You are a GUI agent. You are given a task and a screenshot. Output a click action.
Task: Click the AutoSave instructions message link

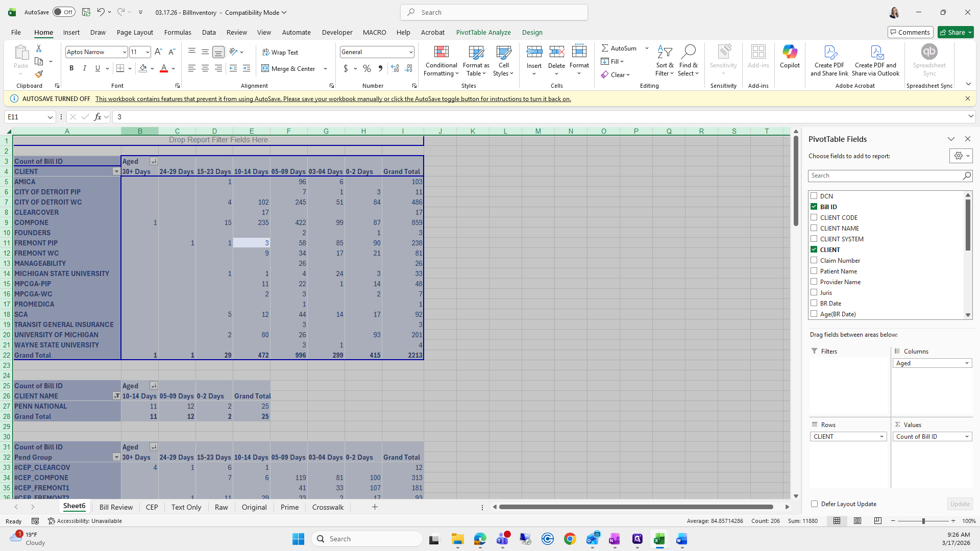point(333,99)
